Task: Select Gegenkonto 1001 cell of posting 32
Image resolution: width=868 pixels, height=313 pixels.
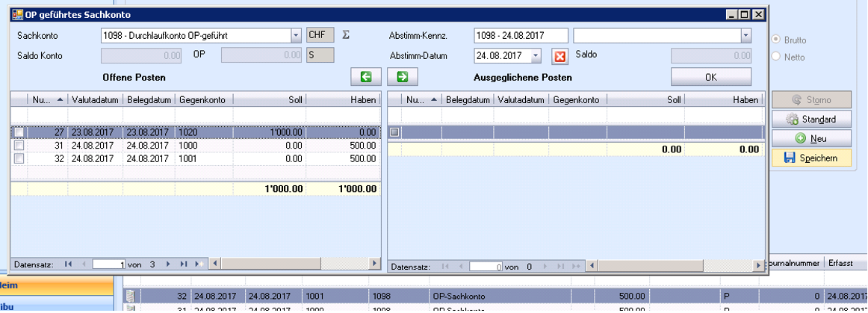Action: pos(204,158)
